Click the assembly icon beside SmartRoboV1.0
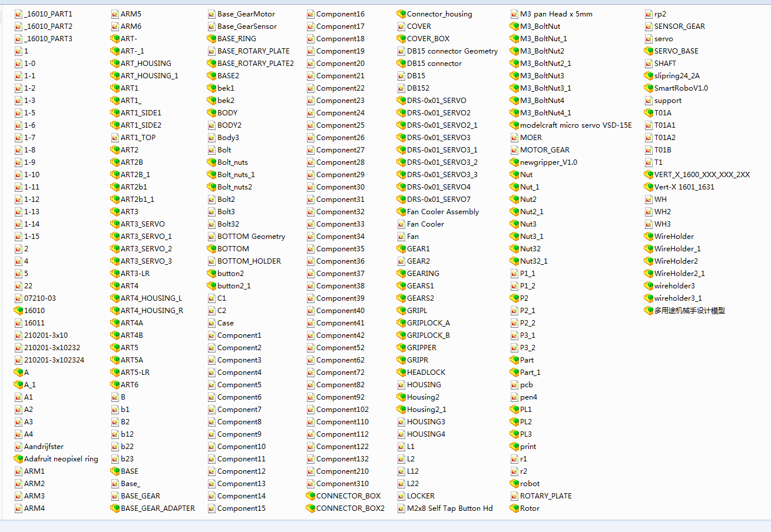The width and height of the screenshot is (771, 532). [649, 88]
